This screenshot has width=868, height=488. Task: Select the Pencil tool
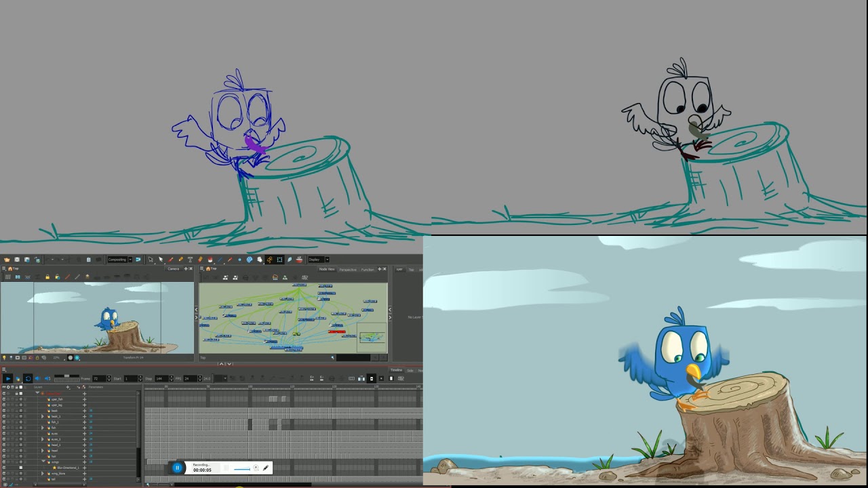pyautogui.click(x=181, y=260)
